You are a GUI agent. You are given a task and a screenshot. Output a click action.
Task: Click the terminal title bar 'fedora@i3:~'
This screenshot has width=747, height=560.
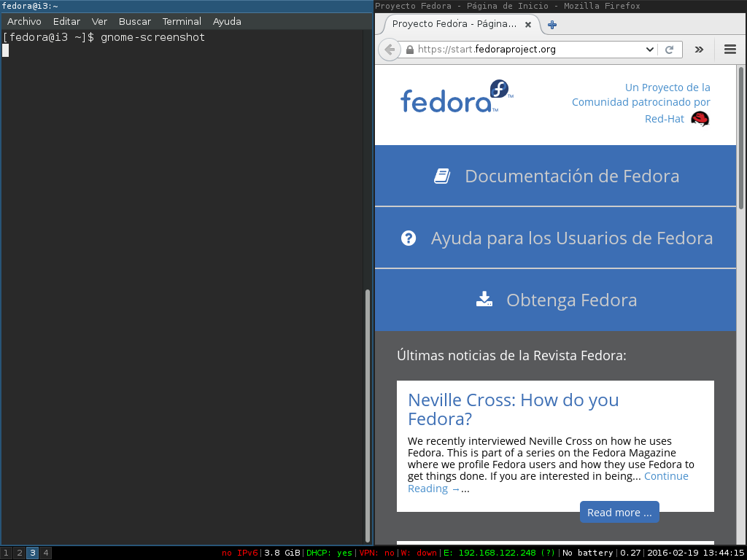point(187,6)
